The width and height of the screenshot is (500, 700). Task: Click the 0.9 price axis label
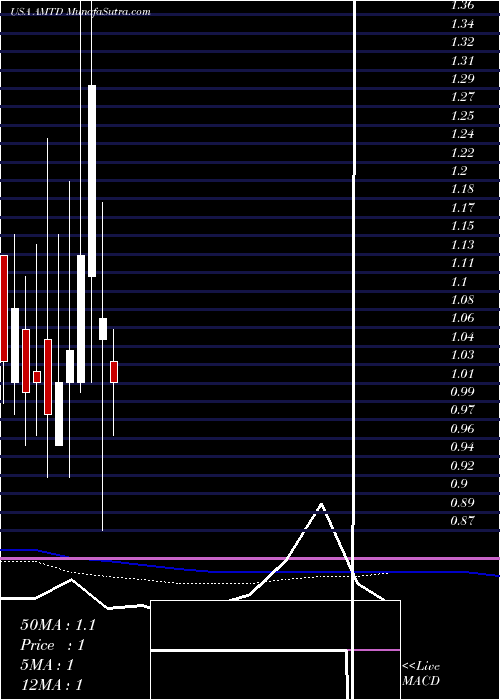459,483
